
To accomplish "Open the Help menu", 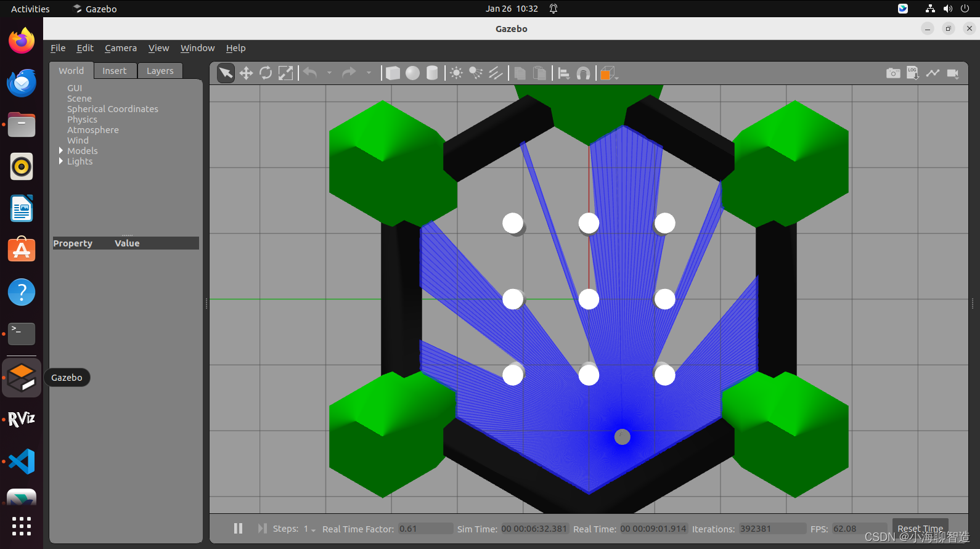I will point(235,48).
